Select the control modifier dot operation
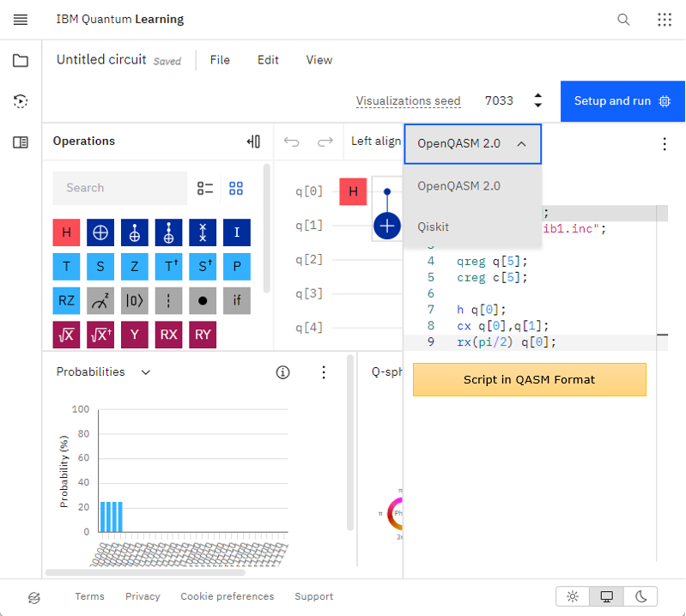The image size is (686, 616). click(x=203, y=300)
